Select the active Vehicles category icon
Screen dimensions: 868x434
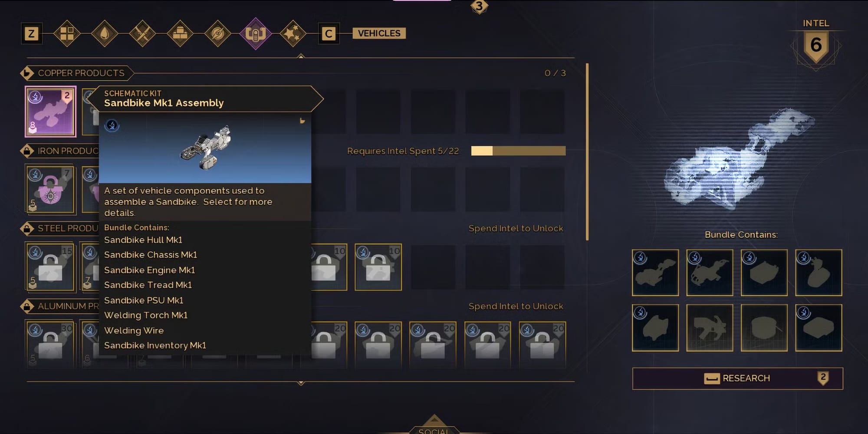(256, 33)
